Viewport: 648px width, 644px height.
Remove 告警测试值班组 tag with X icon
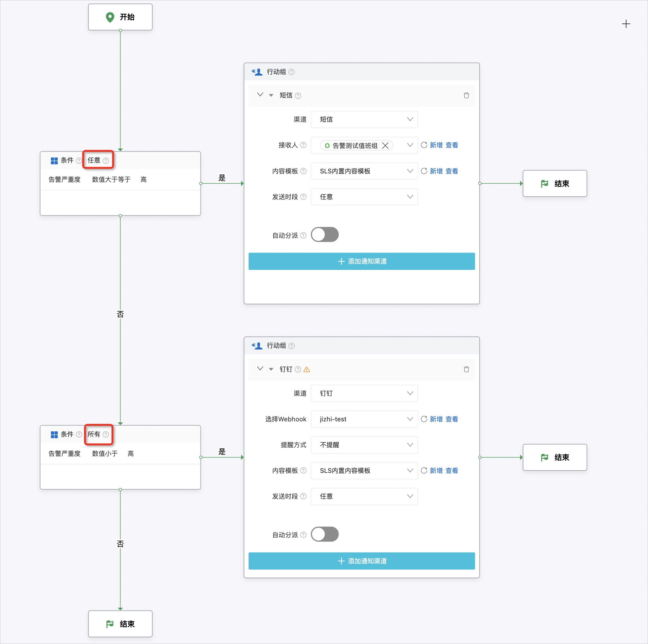tap(385, 145)
